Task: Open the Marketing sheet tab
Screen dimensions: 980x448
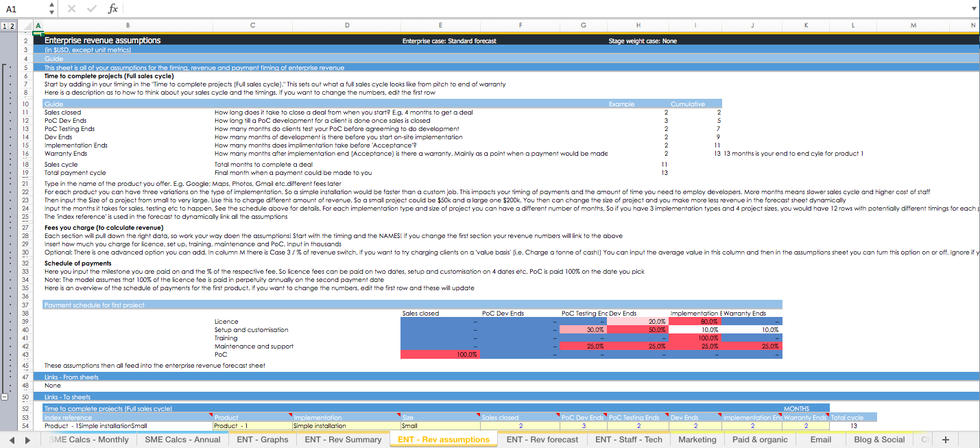Action: pos(697,440)
